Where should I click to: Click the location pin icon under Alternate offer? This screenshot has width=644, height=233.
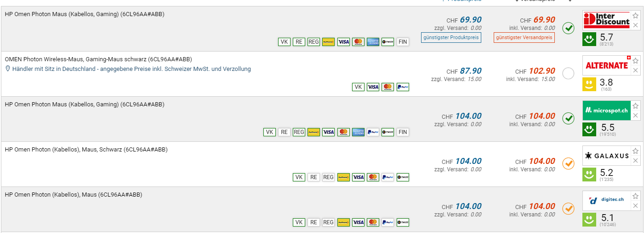tap(8, 69)
